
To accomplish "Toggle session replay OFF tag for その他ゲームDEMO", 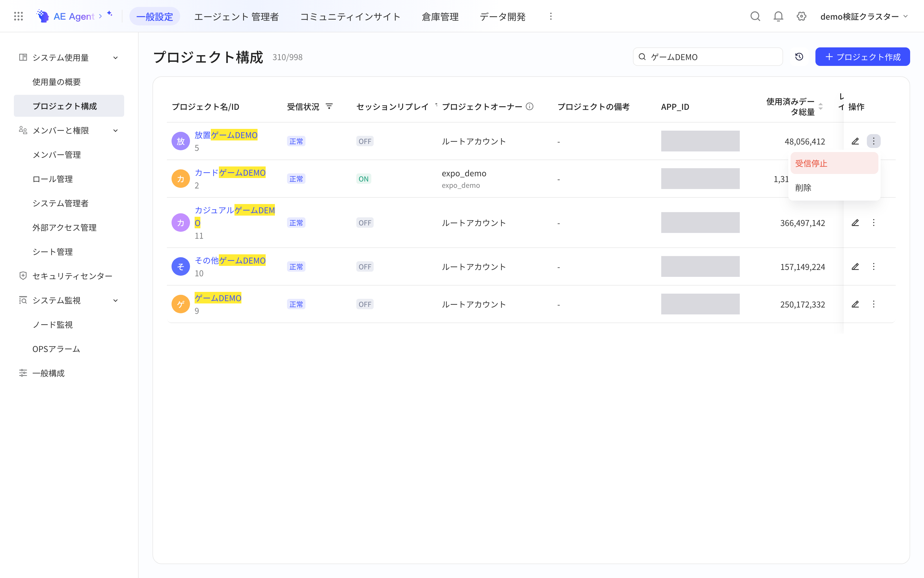I will click(x=365, y=266).
